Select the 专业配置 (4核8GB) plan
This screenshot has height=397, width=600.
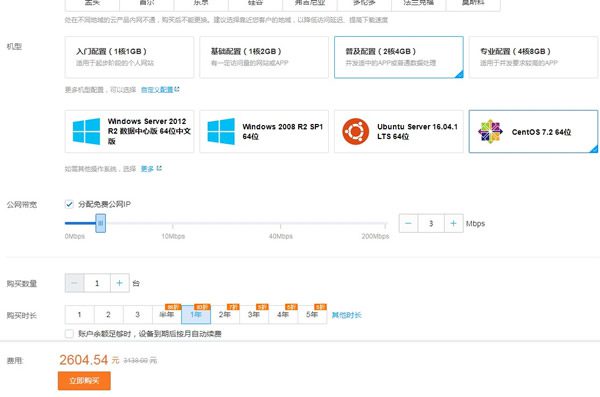[533, 57]
